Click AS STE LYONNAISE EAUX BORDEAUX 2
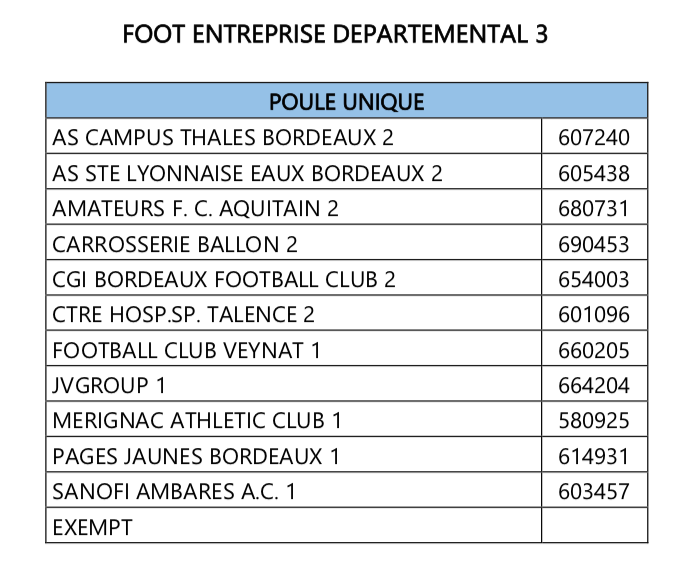683x574 pixels. (247, 173)
